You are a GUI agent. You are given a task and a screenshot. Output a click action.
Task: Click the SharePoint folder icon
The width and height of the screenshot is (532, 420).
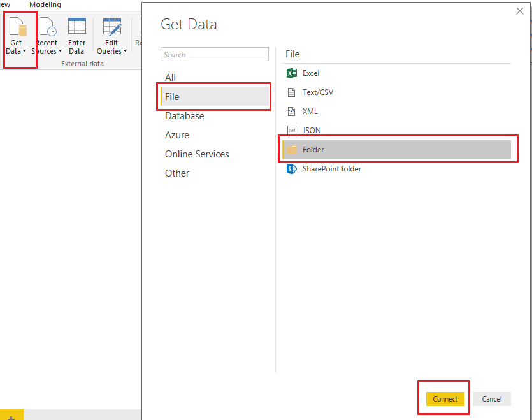coord(291,169)
